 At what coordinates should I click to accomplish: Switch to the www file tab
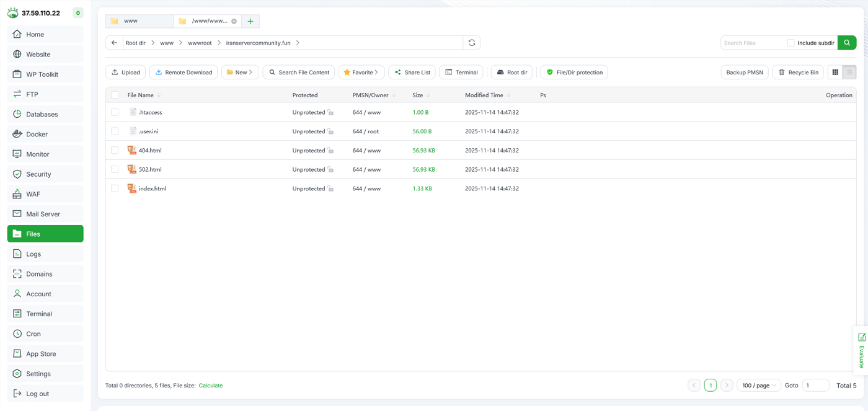click(139, 21)
